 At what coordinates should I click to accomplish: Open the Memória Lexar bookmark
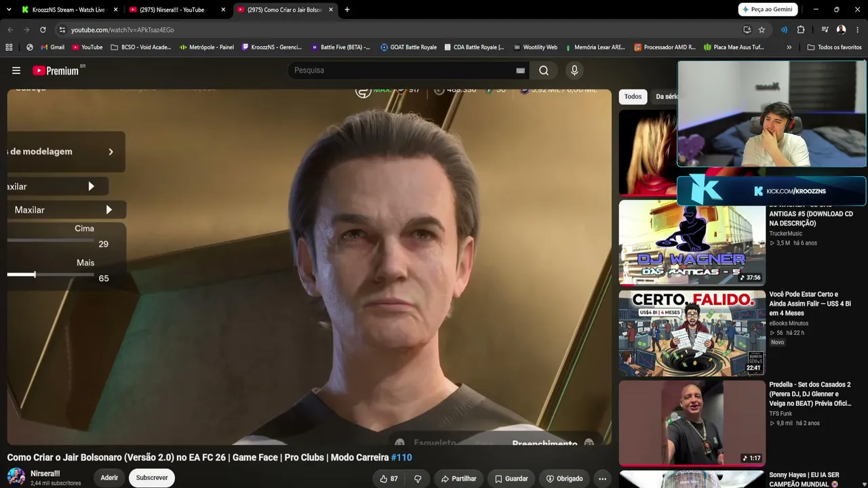click(x=595, y=47)
